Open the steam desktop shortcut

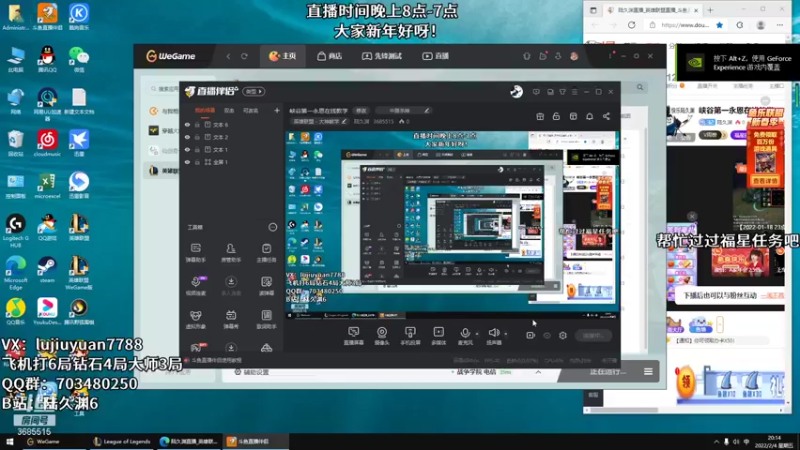tap(47, 270)
